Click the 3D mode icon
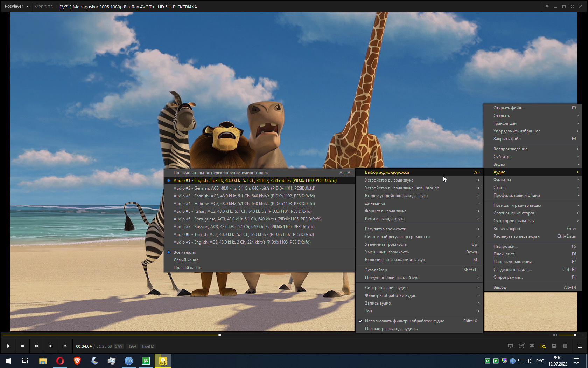Screen dimensions: 588x368 tap(532, 346)
